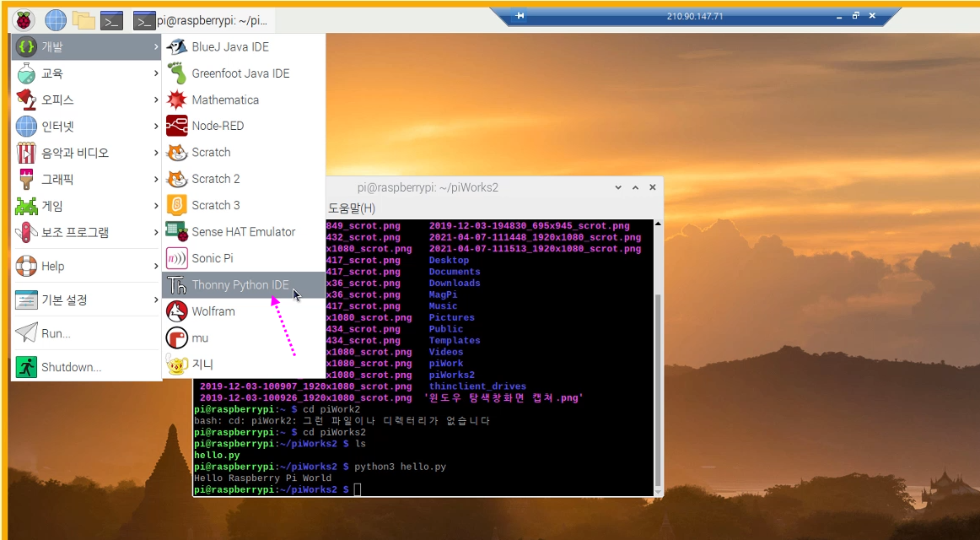Click the 오피스 lamp icon
This screenshot has height=540, width=980.
[26, 100]
